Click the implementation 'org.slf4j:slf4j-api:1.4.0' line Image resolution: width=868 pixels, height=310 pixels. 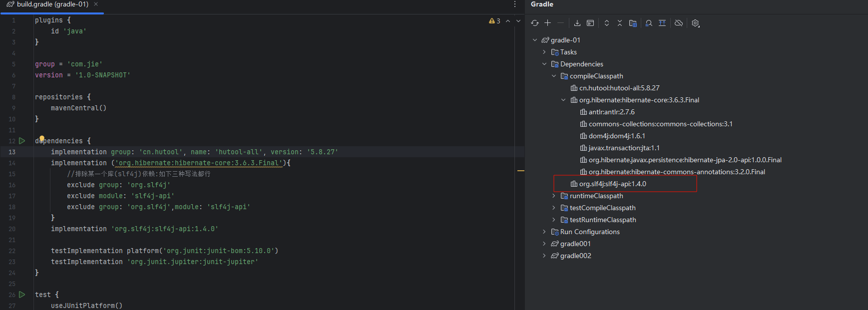(x=134, y=229)
